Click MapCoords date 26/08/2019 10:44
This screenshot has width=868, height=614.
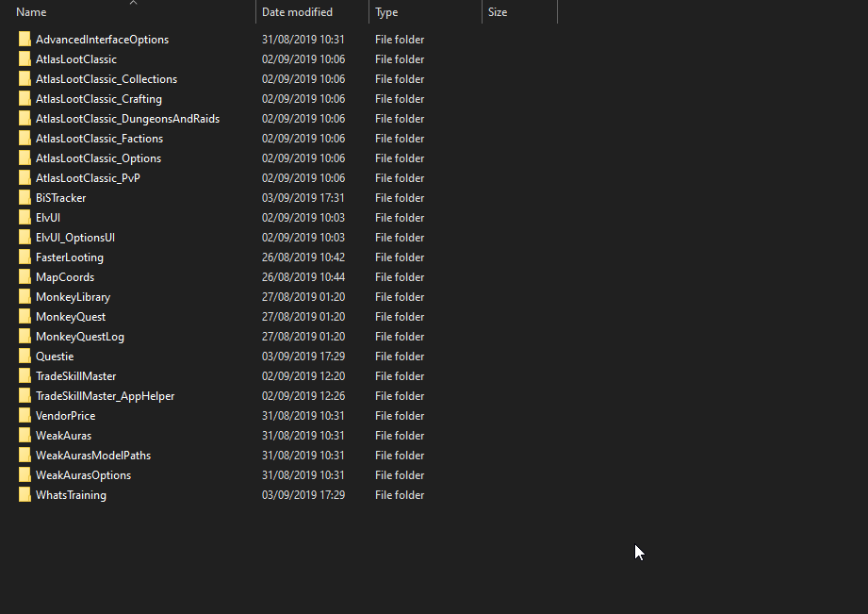pos(303,277)
